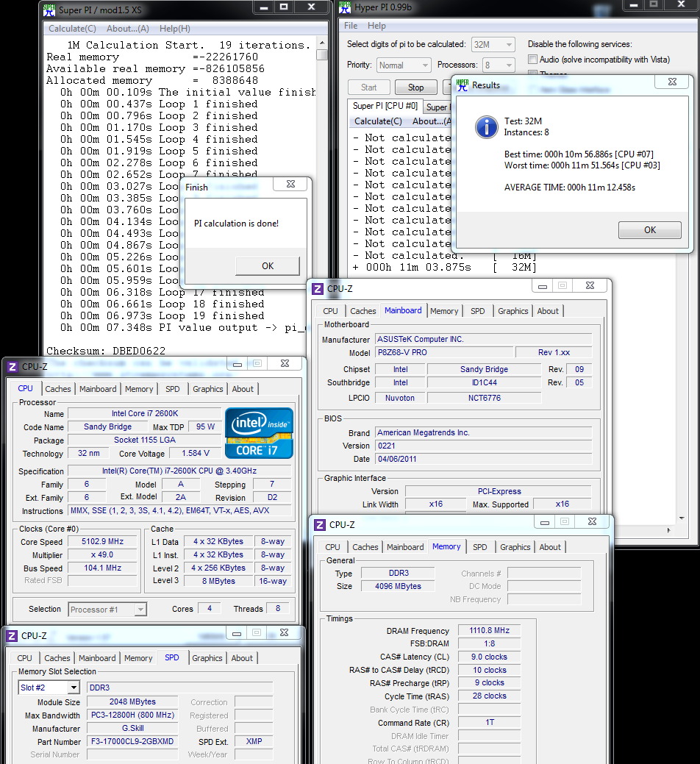Open the digits of pi dropdown showing 32M
Image resolution: width=700 pixels, height=764 pixels.
pyautogui.click(x=493, y=44)
